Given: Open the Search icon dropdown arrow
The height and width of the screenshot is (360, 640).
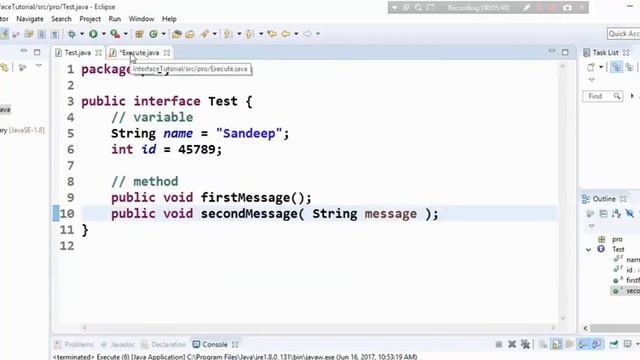Looking at the screenshot, I should pos(215,34).
